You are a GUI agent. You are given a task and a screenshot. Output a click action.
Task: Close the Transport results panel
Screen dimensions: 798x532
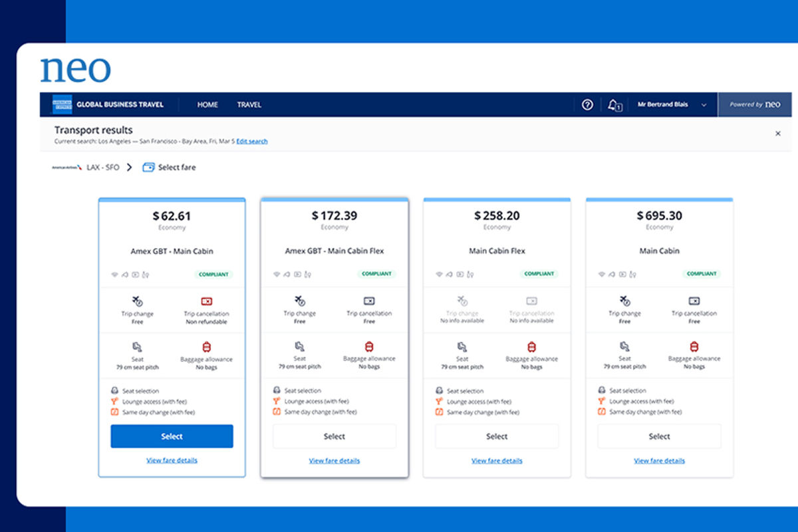coord(777,134)
